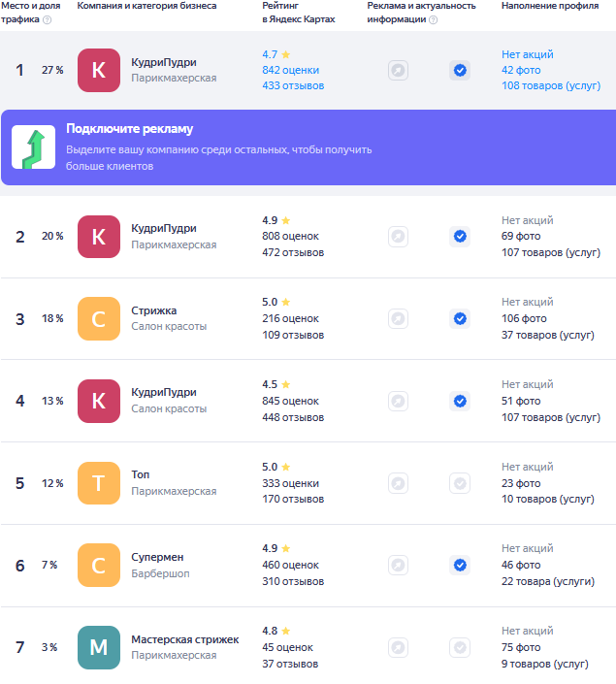Click the grey verification badge in the Топ row
The height and width of the screenshot is (684, 616).
(x=460, y=483)
